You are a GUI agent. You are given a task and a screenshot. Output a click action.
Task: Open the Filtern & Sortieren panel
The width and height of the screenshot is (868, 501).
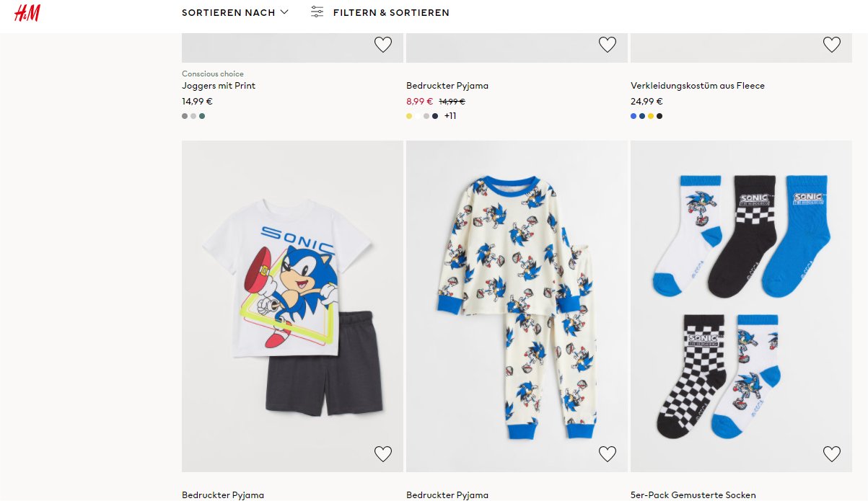[x=390, y=12]
